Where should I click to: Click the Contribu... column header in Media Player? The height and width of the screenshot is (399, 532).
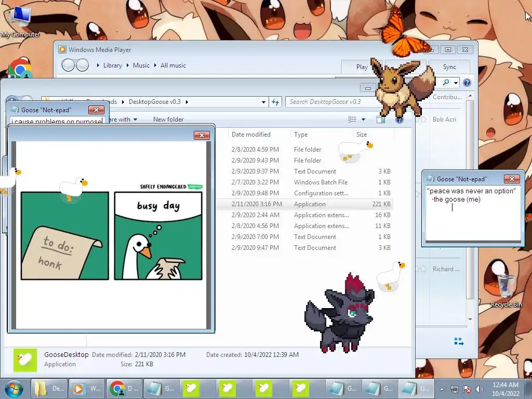(447, 97)
